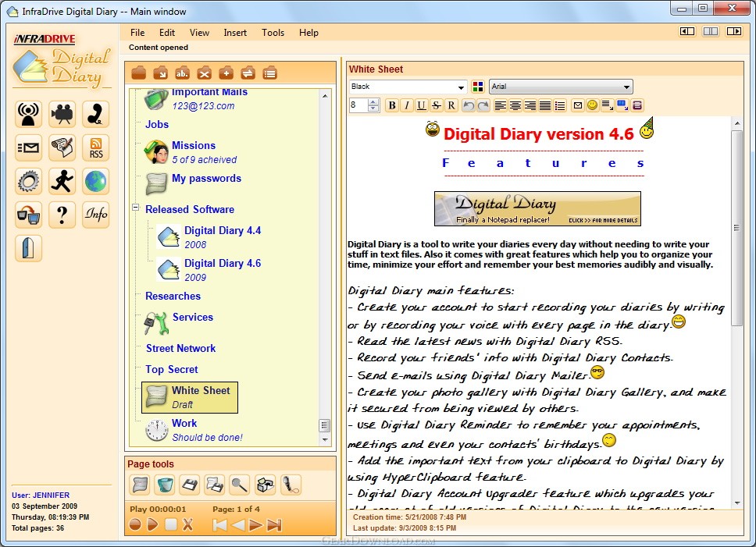The width and height of the screenshot is (756, 547).
Task: Click the folder with arrow icon
Action: click(x=160, y=73)
